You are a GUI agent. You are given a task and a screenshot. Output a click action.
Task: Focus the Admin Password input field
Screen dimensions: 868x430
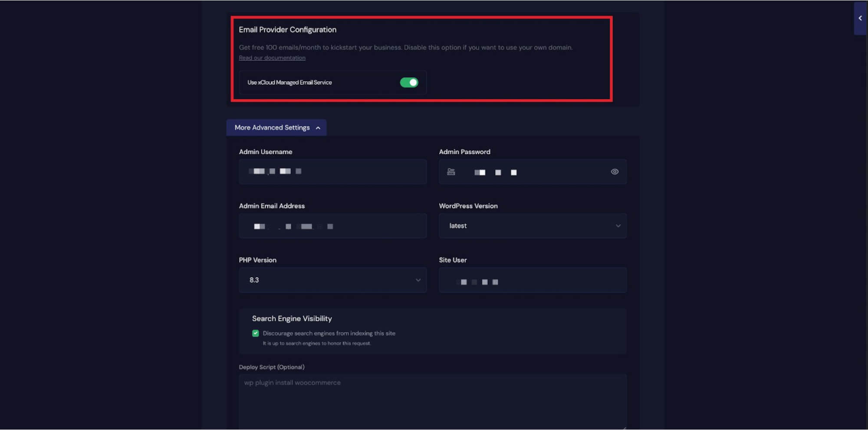[532, 172]
